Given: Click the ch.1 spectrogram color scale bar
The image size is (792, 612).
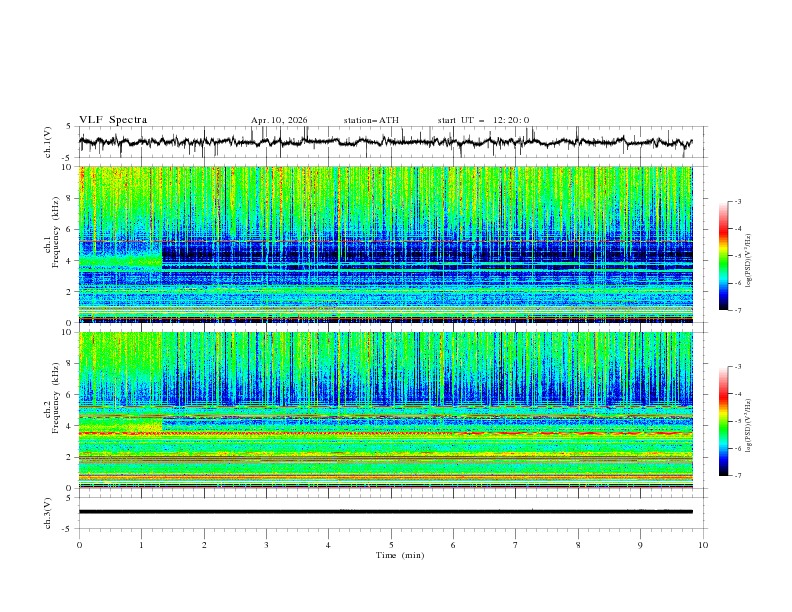Looking at the screenshot, I should 724,255.
